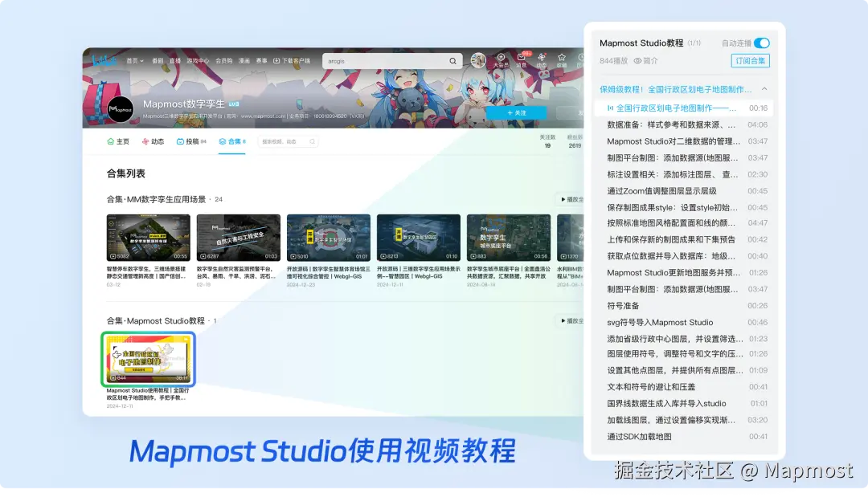Open 番剧 in the top navigation
868x497 pixels.
158,61
